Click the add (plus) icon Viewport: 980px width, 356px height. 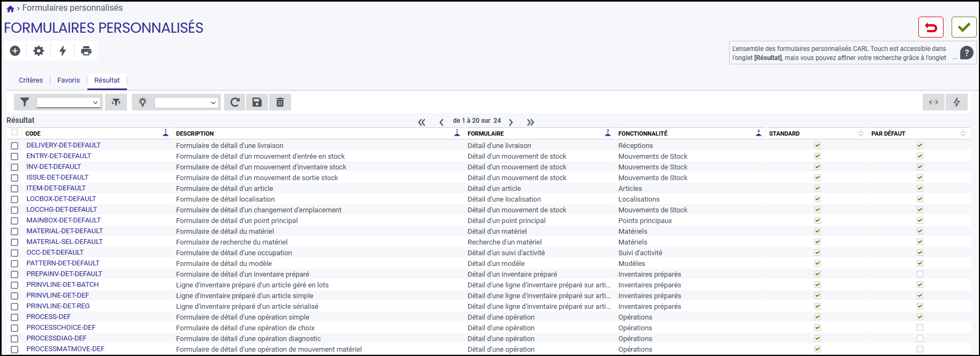15,50
